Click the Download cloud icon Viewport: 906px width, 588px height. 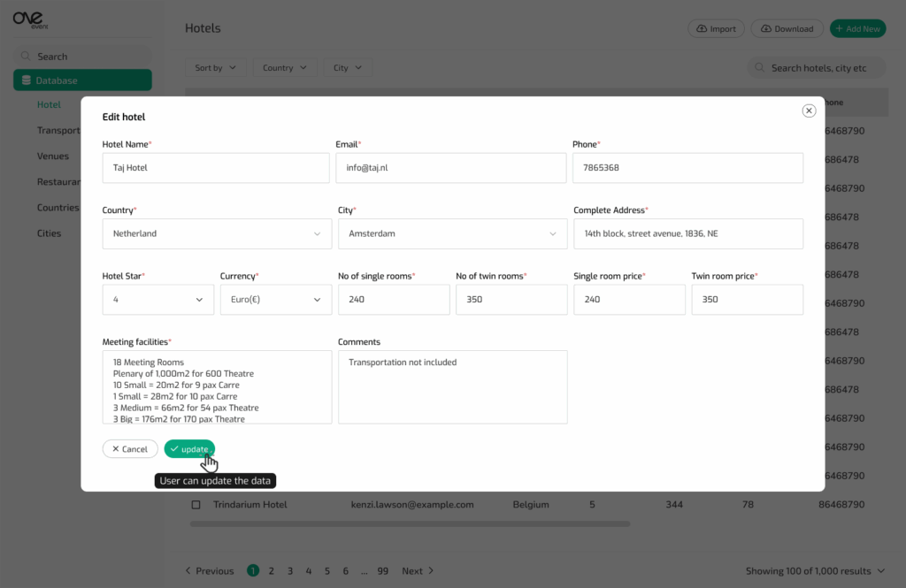(x=765, y=29)
